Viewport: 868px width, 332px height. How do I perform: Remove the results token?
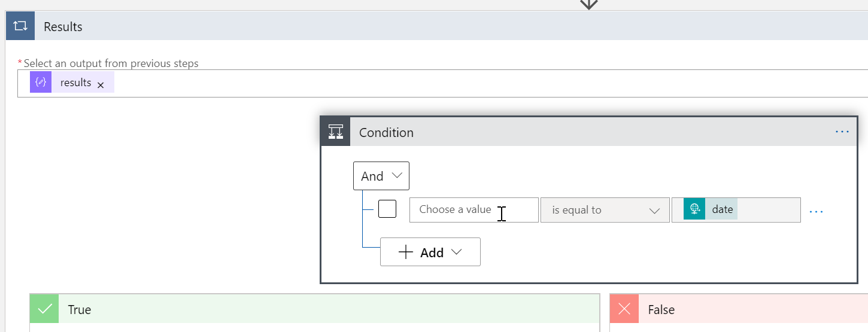[101, 86]
